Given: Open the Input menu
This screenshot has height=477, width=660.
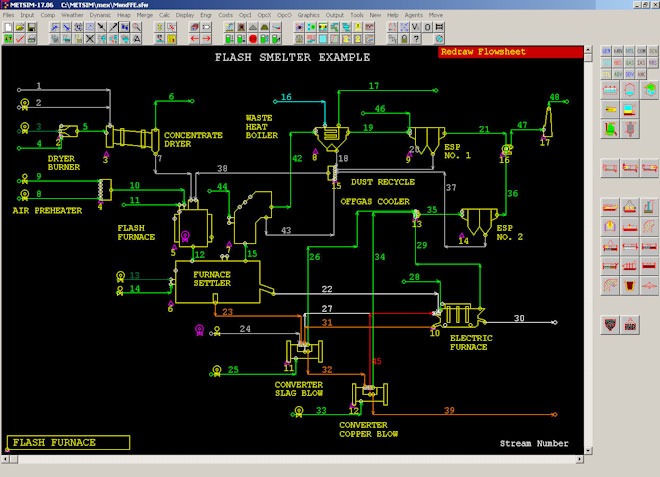Looking at the screenshot, I should point(27,15).
